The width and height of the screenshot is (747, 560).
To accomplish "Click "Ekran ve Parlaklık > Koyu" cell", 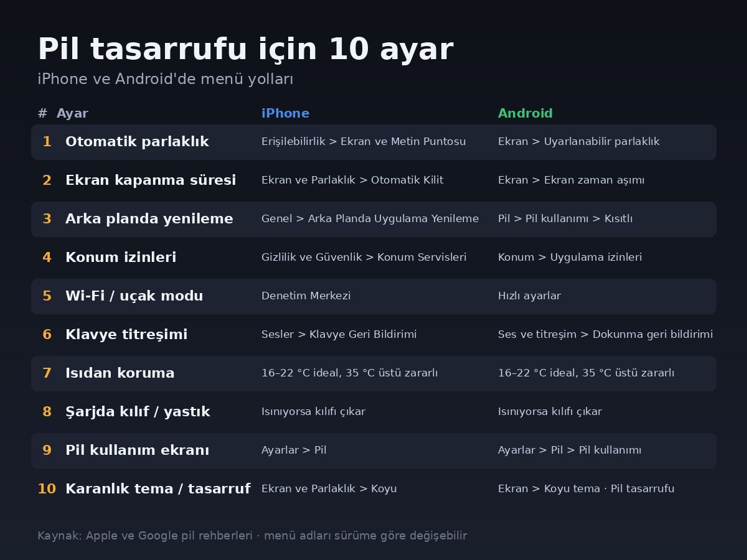I will click(329, 489).
